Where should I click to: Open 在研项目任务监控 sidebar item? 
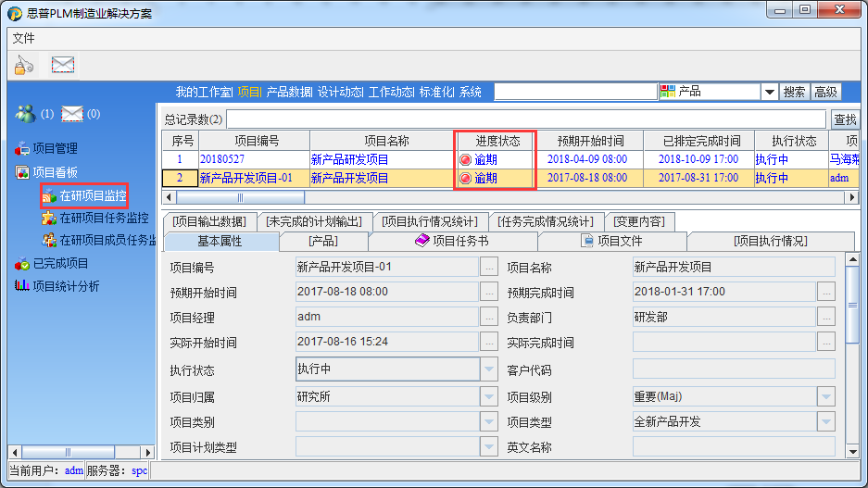(x=103, y=219)
